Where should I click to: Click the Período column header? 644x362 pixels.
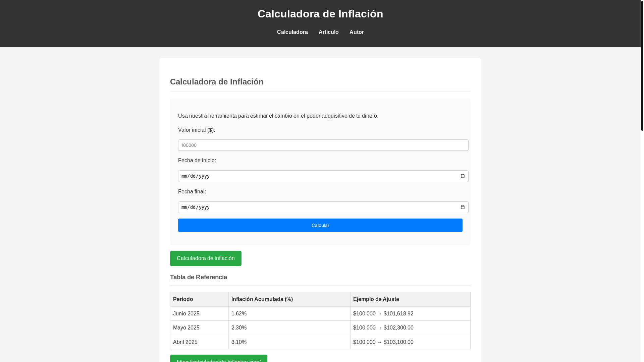pyautogui.click(x=199, y=299)
